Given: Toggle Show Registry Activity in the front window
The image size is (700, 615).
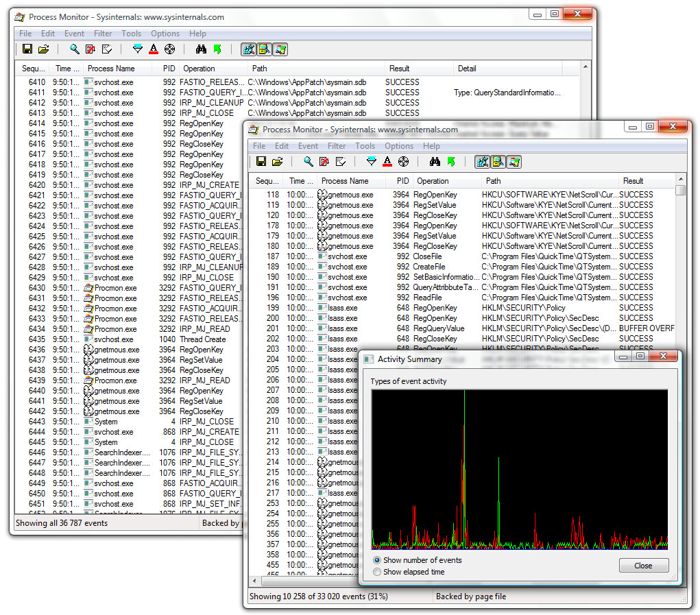Looking at the screenshot, I should (x=483, y=162).
